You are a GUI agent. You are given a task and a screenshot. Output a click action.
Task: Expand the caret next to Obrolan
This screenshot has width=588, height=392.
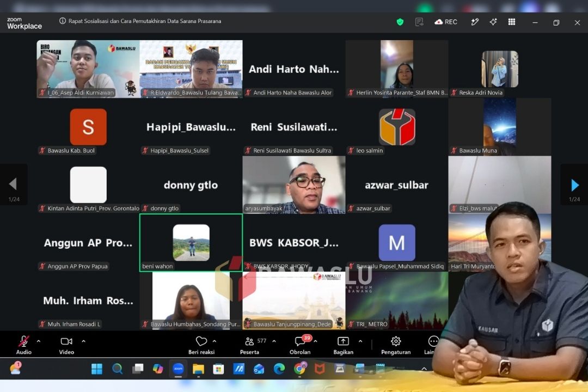point(315,341)
